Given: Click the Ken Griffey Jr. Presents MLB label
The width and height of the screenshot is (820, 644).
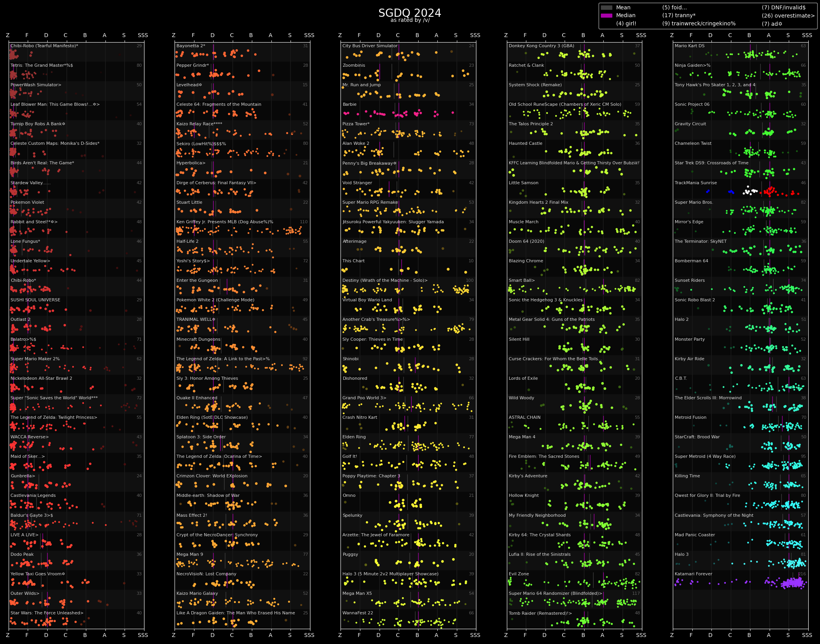Looking at the screenshot, I should coord(225,222).
